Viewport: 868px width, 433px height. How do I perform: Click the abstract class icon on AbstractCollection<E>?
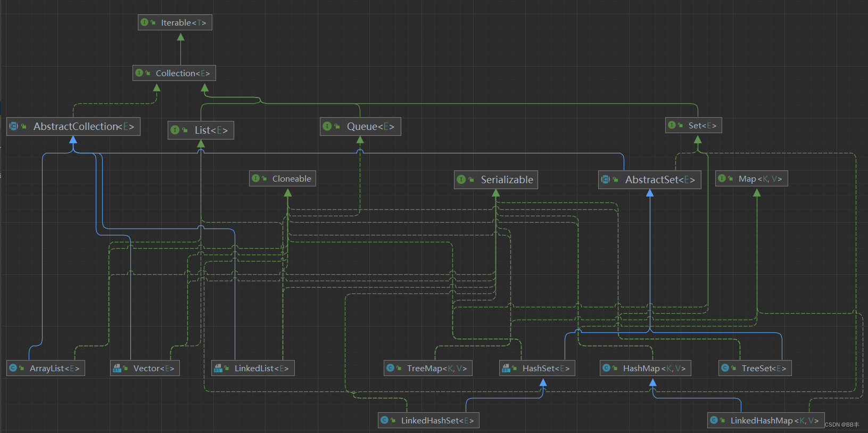coord(14,126)
